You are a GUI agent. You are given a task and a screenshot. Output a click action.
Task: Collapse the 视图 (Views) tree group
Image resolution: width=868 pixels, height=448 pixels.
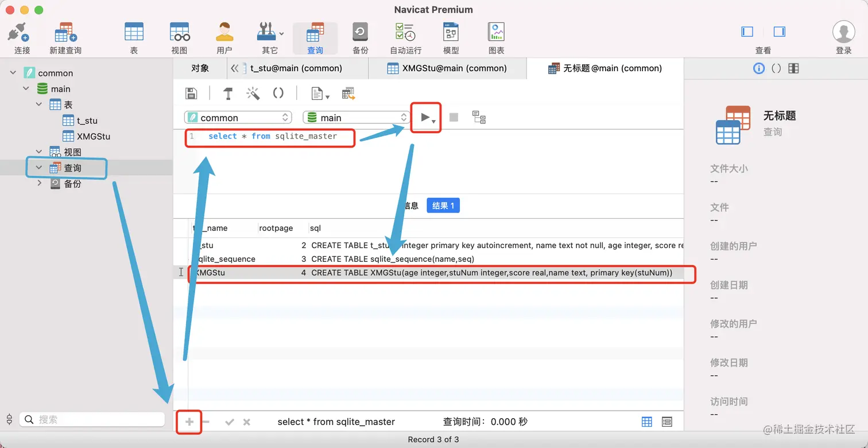[39, 152]
